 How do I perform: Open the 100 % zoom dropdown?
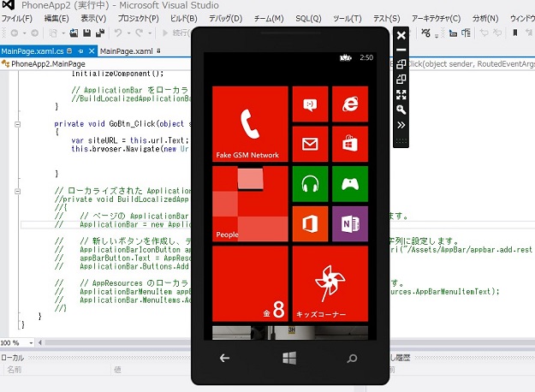[31, 343]
